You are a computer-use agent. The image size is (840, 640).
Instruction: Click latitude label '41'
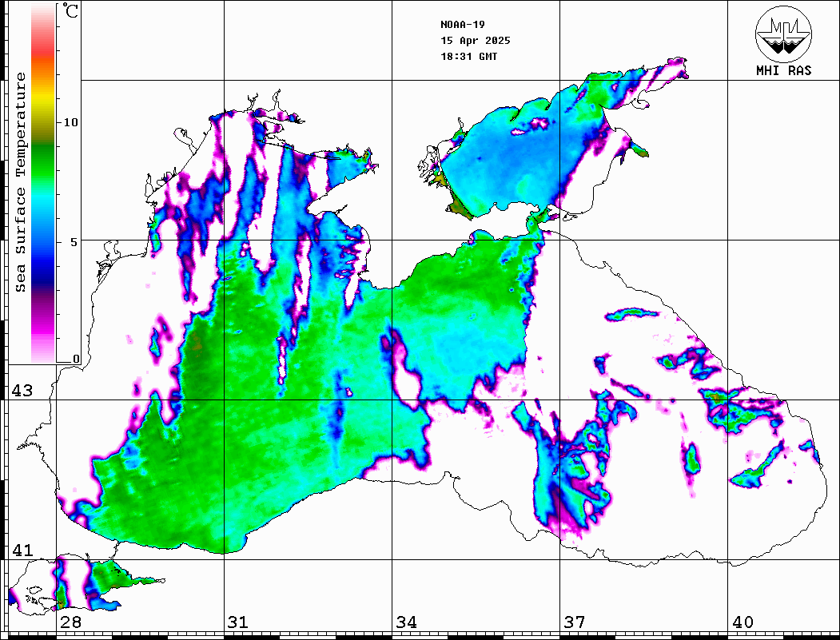(22, 550)
